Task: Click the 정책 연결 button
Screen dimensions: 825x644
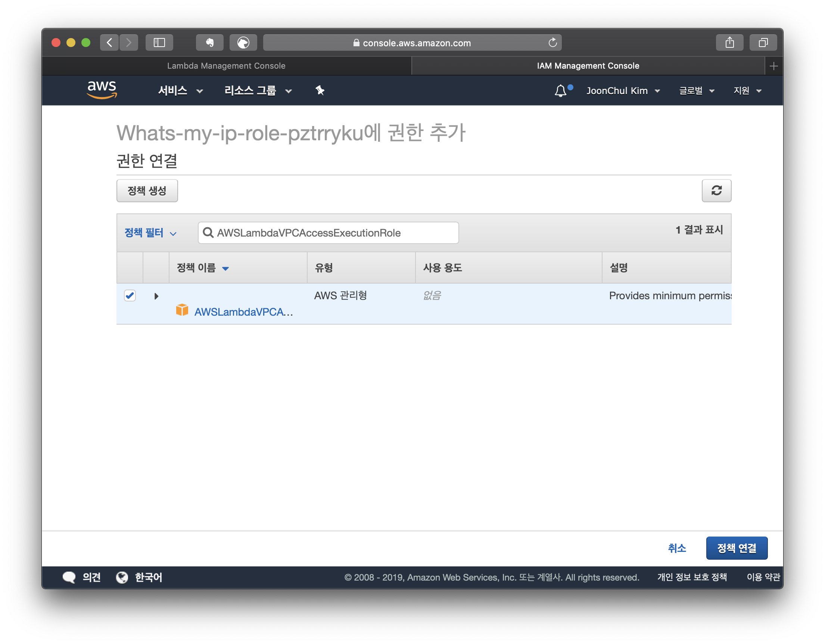Action: 737,548
